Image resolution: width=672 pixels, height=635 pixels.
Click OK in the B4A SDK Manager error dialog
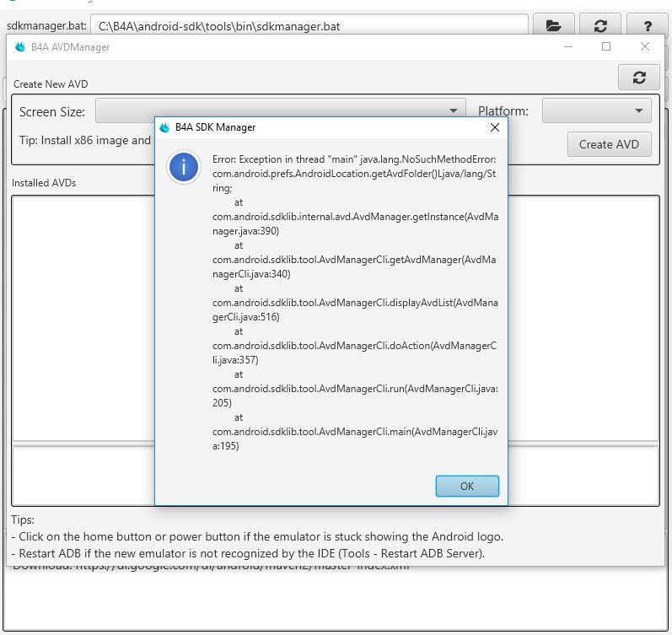(467, 486)
